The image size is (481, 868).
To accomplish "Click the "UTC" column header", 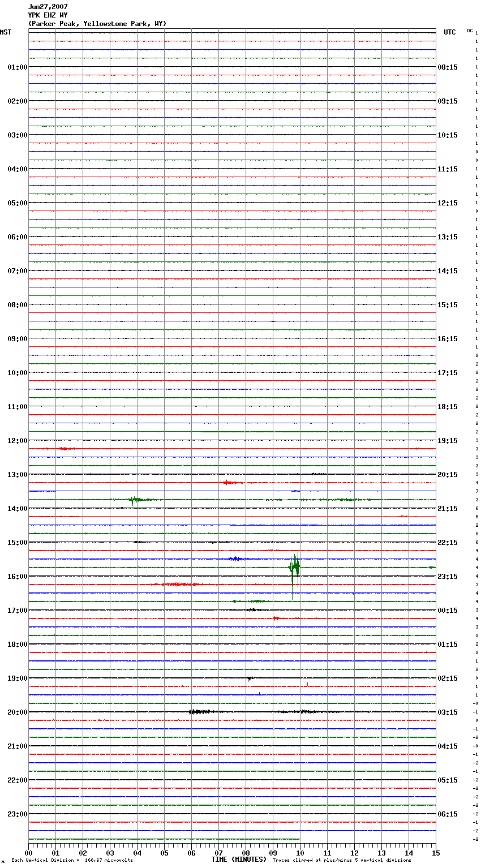I will (x=450, y=32).
